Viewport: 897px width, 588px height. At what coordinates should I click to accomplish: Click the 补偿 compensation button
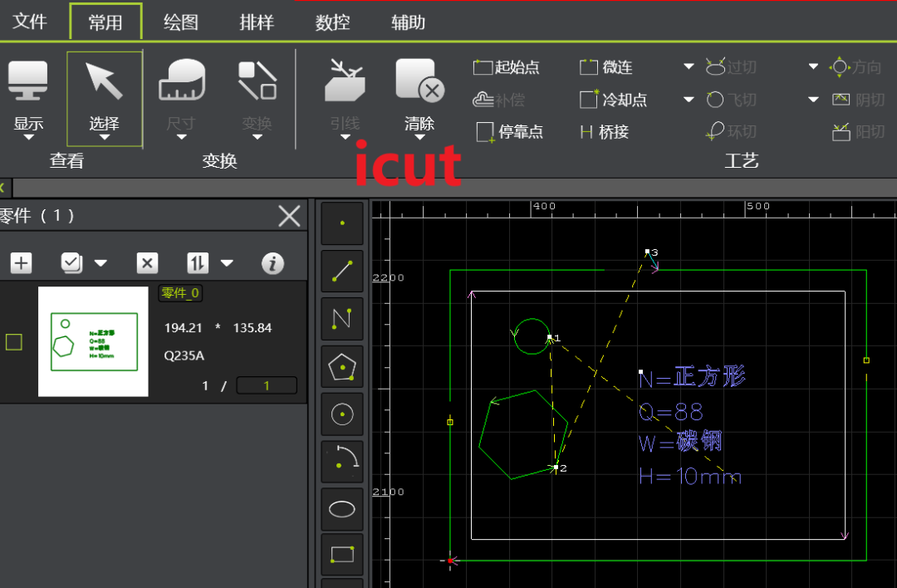click(x=499, y=100)
